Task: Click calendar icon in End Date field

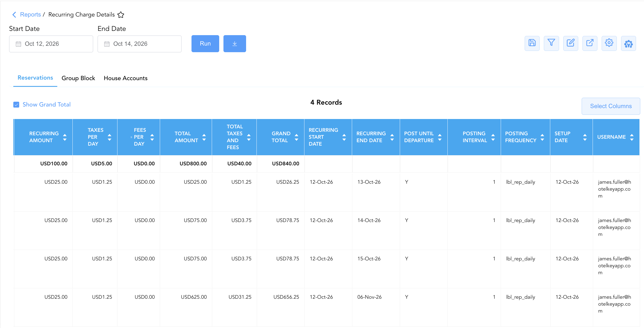Action: 107,44
